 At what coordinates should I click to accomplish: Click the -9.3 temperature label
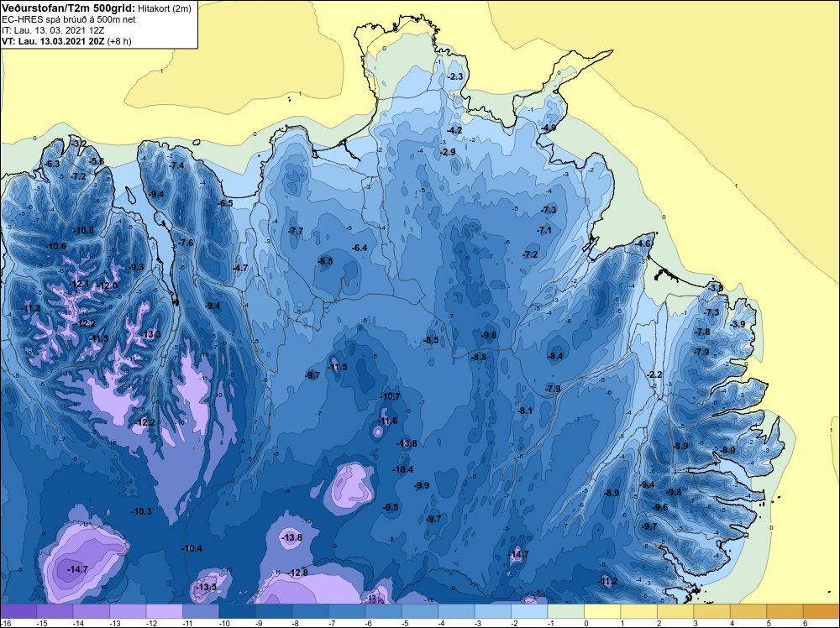click(x=136, y=267)
